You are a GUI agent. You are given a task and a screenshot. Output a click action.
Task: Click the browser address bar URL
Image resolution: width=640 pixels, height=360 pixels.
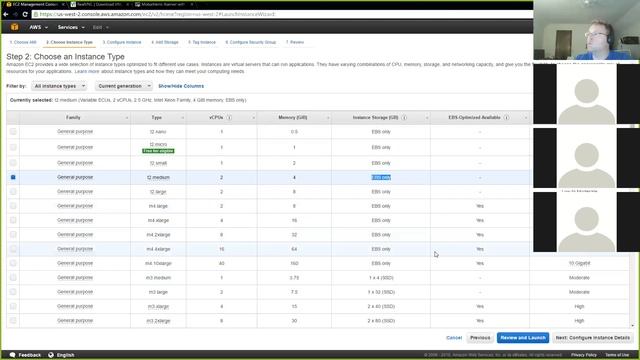[x=157, y=14]
